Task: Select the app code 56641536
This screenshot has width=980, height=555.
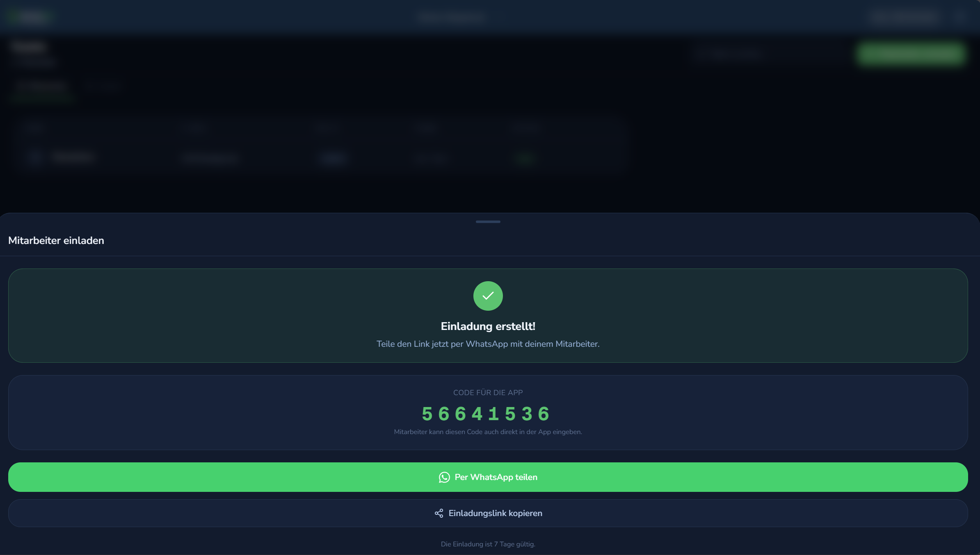Action: 486,414
